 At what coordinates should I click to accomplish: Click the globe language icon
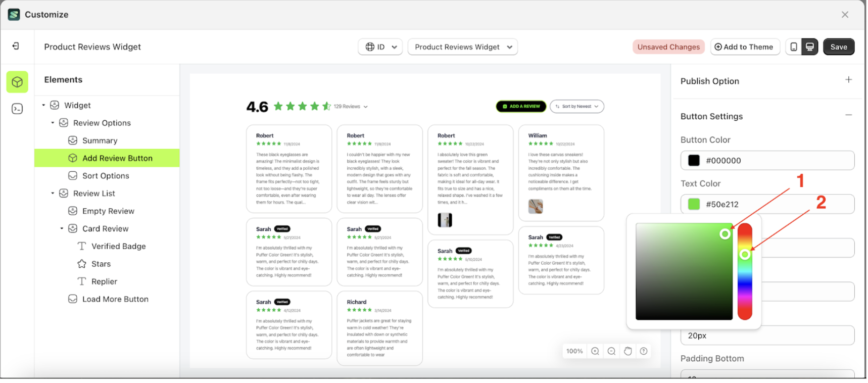click(370, 47)
